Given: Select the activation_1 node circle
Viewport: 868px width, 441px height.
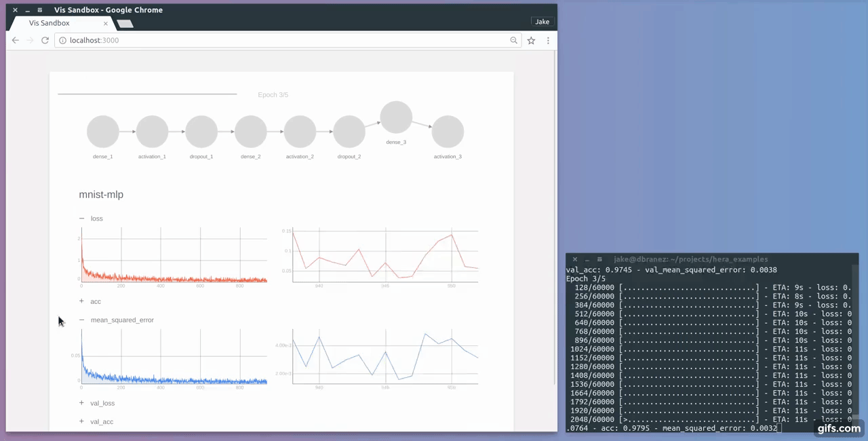Looking at the screenshot, I should (152, 132).
